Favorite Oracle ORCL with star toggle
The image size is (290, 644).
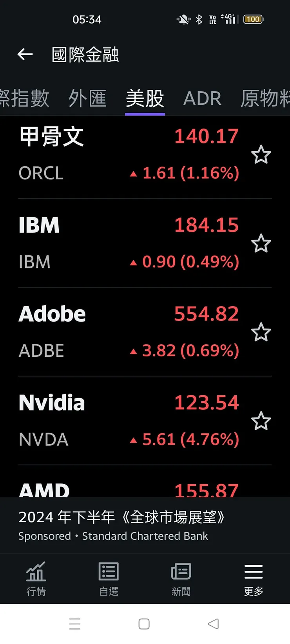click(261, 155)
